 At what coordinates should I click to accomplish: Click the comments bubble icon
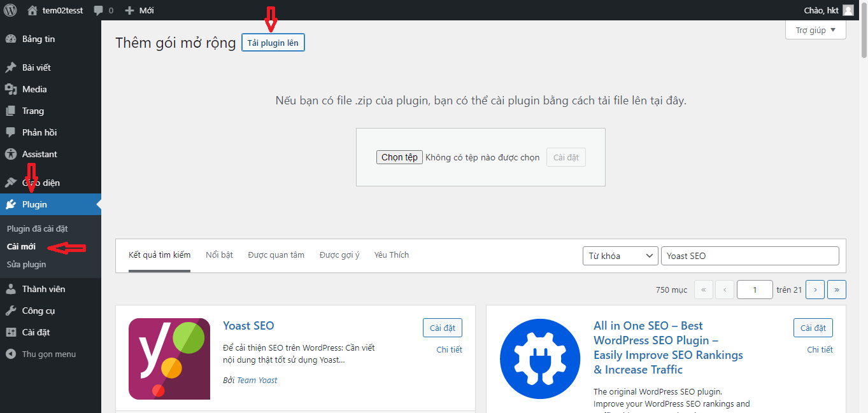pyautogui.click(x=99, y=10)
